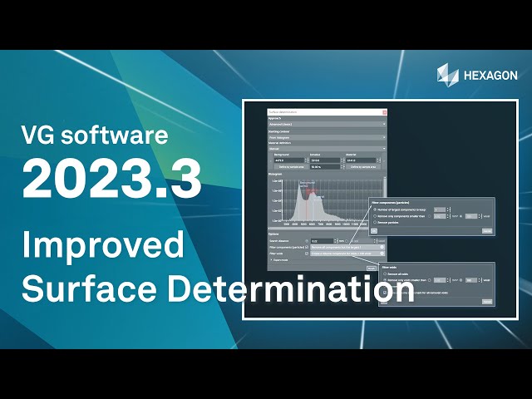The height and width of the screenshot is (399, 532).
Task: Click Cancel in Filter voids popup
Action: click(487, 301)
